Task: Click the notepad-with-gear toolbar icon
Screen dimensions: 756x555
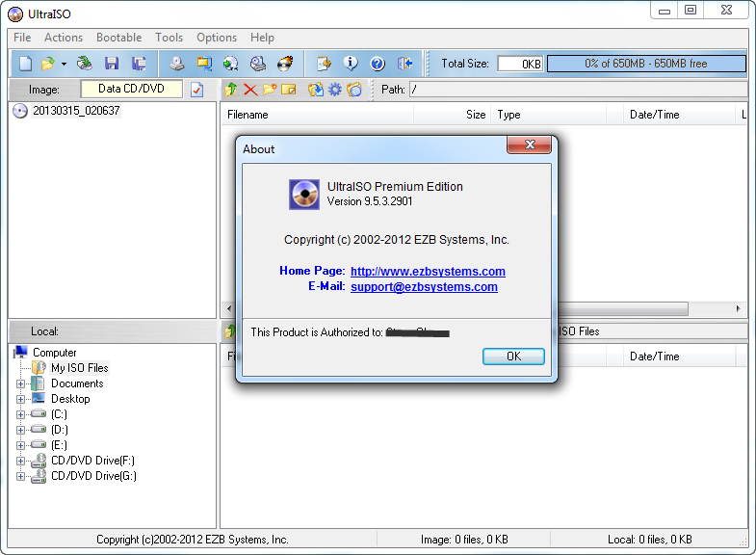Action: 324,64
